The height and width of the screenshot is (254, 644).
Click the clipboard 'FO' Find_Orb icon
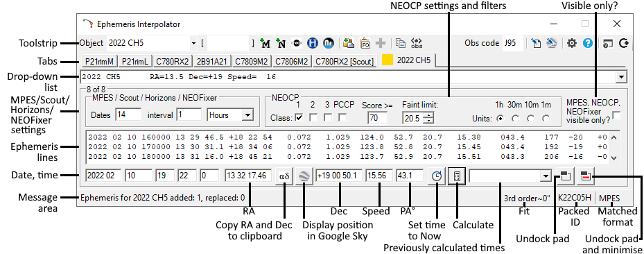click(365, 43)
